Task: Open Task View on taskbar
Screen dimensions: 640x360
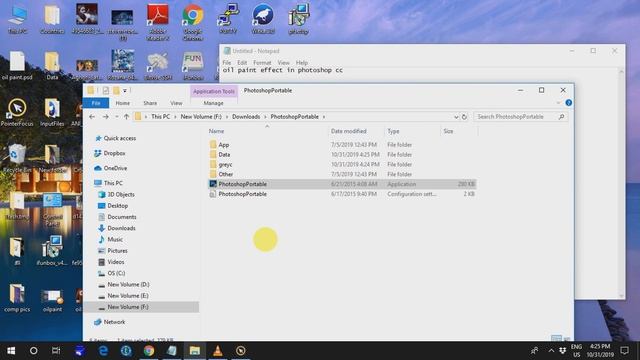Action: pos(56,351)
